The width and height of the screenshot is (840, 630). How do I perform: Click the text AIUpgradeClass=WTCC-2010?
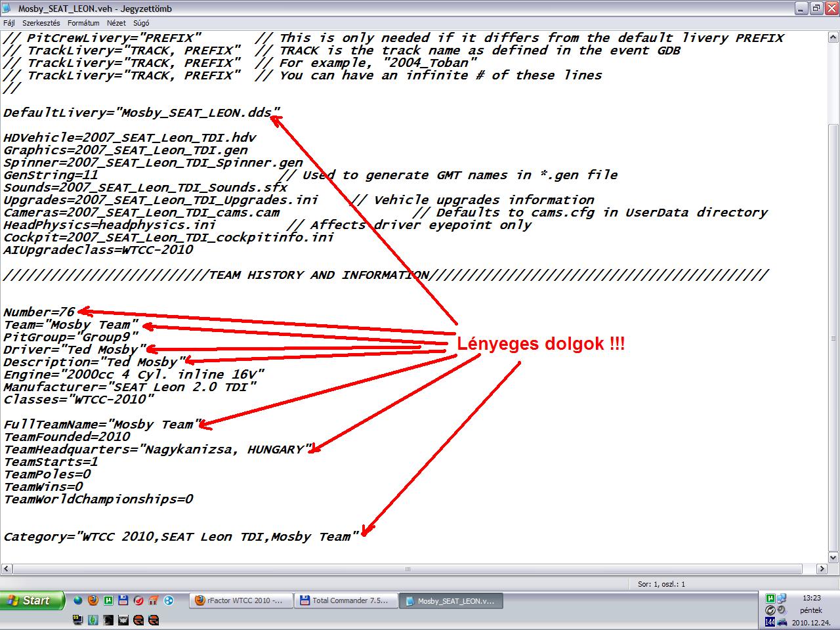(98, 250)
